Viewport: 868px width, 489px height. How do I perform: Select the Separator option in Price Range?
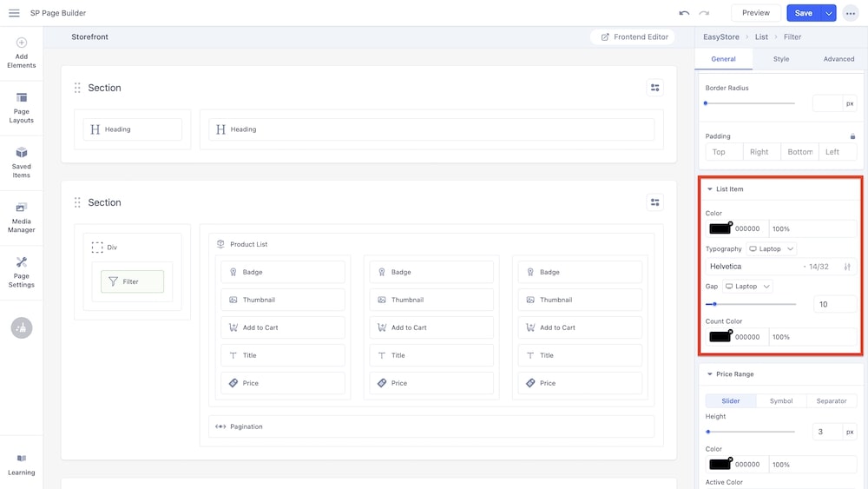(x=831, y=401)
